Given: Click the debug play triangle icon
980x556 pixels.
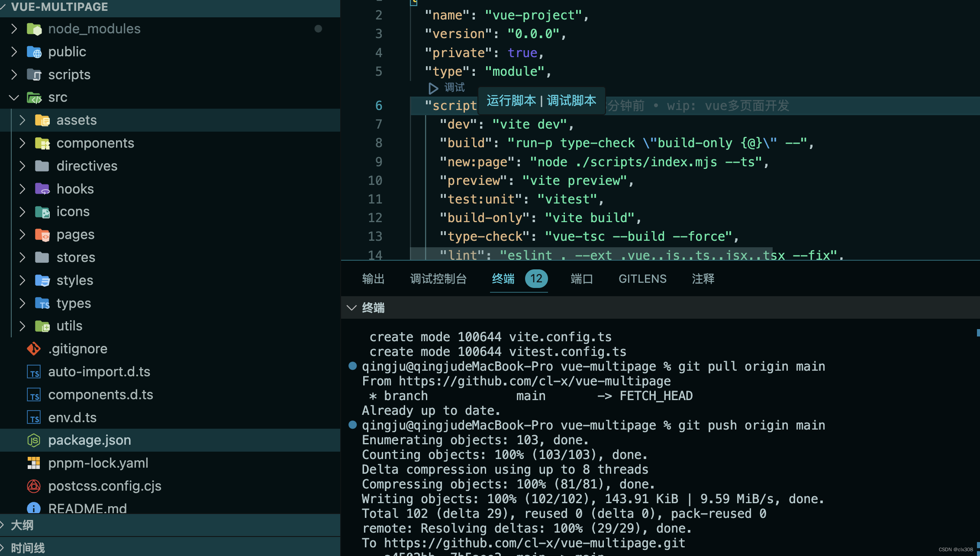Looking at the screenshot, I should point(433,88).
